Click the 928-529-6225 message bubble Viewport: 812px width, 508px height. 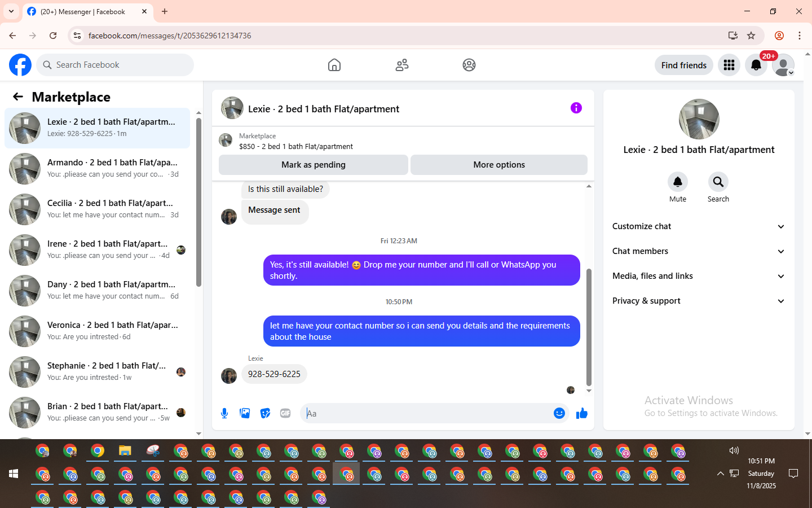pyautogui.click(x=274, y=374)
